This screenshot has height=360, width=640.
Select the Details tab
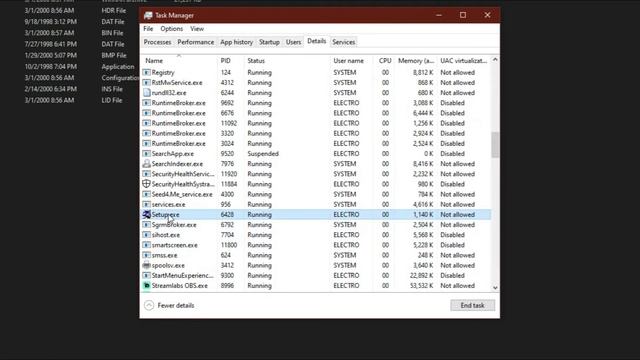coord(317,41)
